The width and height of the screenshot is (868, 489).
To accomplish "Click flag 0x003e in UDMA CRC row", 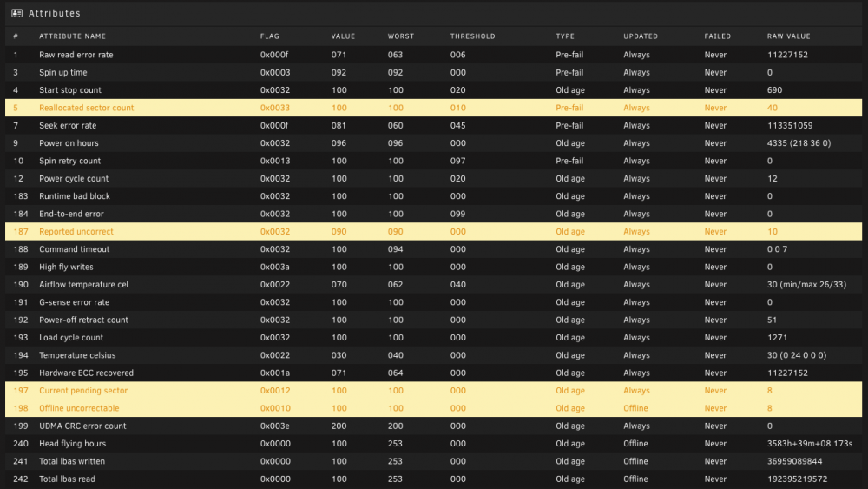I will click(275, 426).
